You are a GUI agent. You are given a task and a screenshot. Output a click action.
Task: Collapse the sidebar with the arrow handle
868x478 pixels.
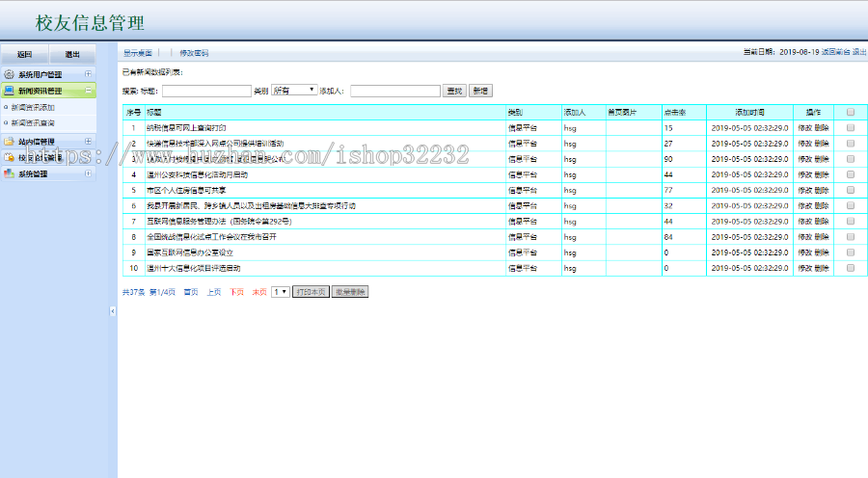[x=112, y=311]
